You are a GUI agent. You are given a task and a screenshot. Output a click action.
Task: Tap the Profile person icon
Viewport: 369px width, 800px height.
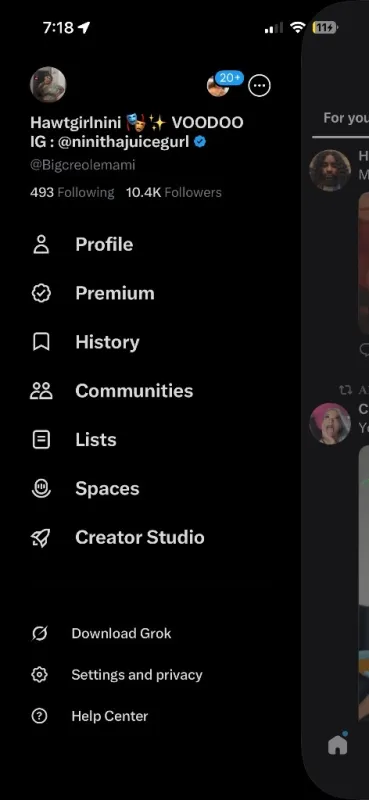41,244
